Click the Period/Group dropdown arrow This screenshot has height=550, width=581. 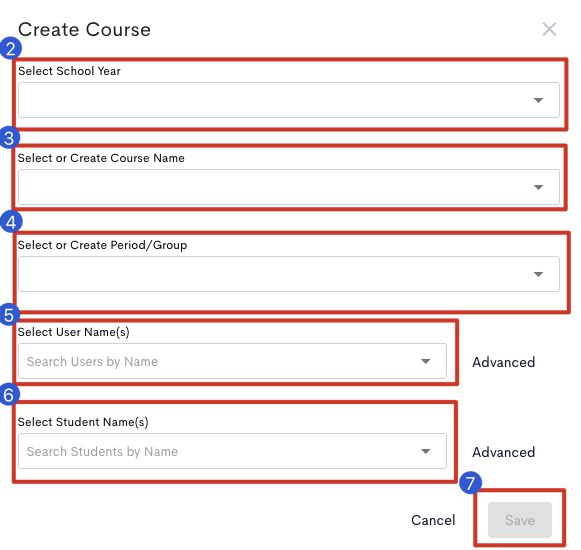click(538, 274)
